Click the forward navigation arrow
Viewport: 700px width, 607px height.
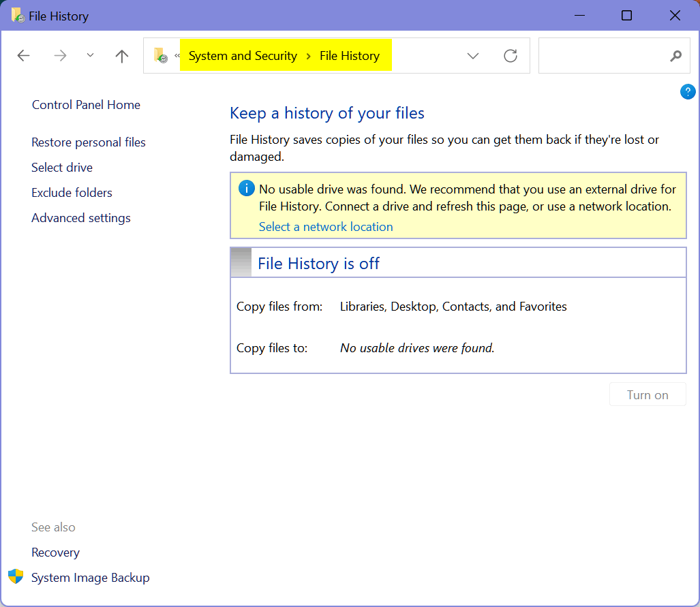pyautogui.click(x=60, y=56)
